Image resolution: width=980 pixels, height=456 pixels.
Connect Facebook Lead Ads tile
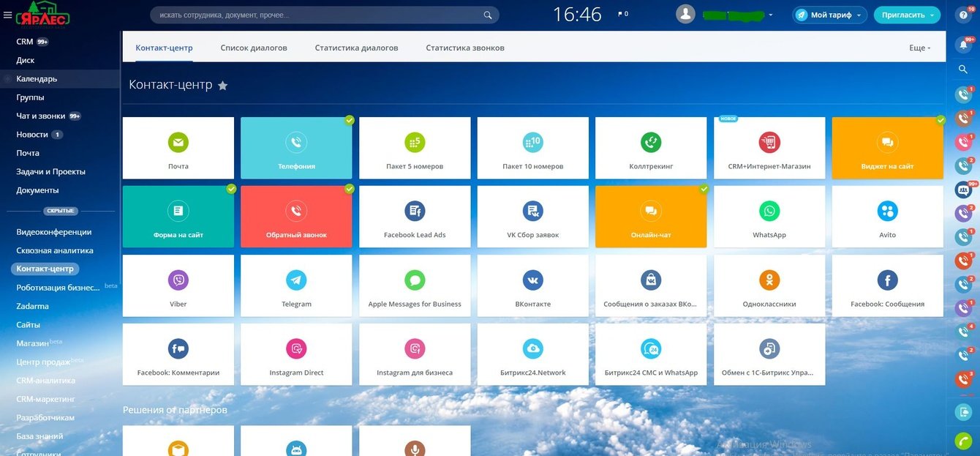(x=415, y=217)
